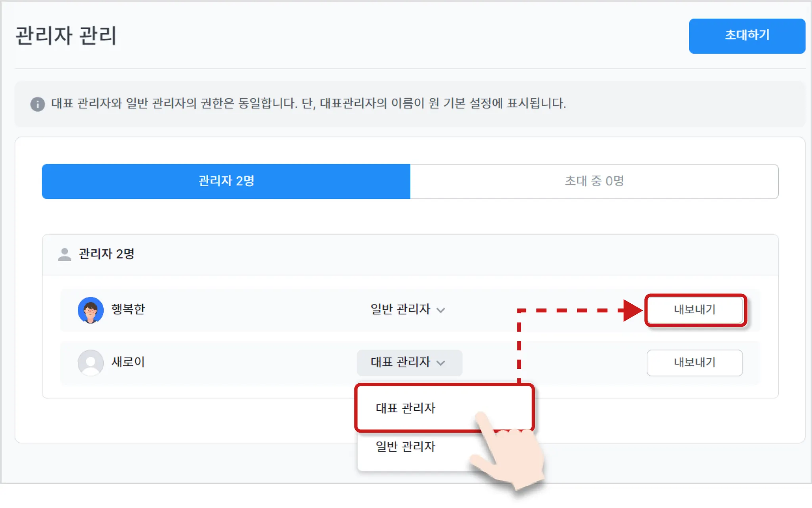Click 새로이's gray default avatar
The image size is (812, 508).
point(90,362)
